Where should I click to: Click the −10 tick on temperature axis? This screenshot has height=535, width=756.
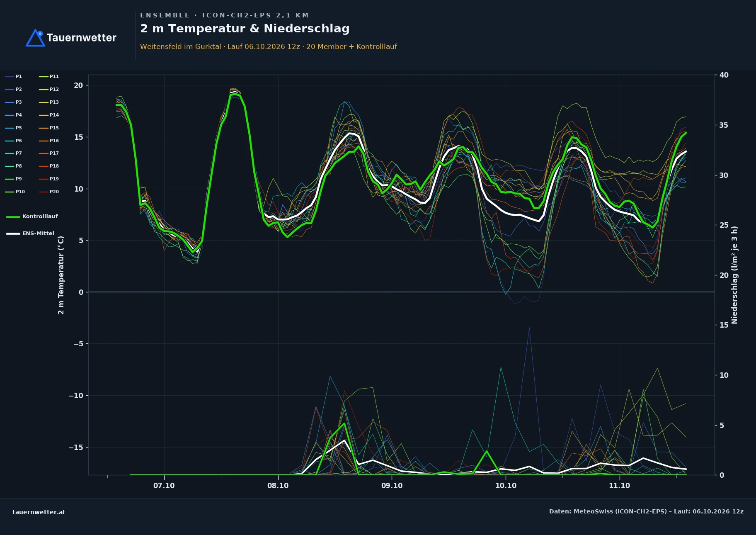pyautogui.click(x=75, y=395)
